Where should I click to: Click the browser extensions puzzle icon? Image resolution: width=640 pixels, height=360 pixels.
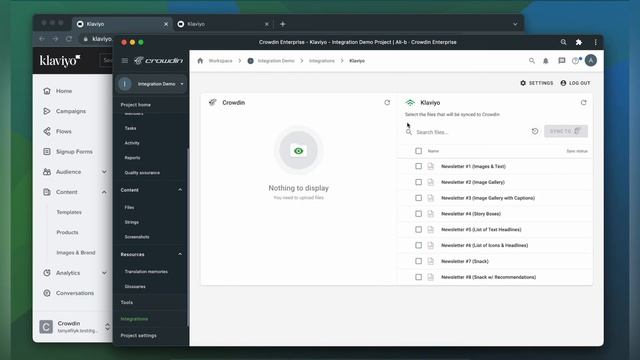pyautogui.click(x=579, y=42)
